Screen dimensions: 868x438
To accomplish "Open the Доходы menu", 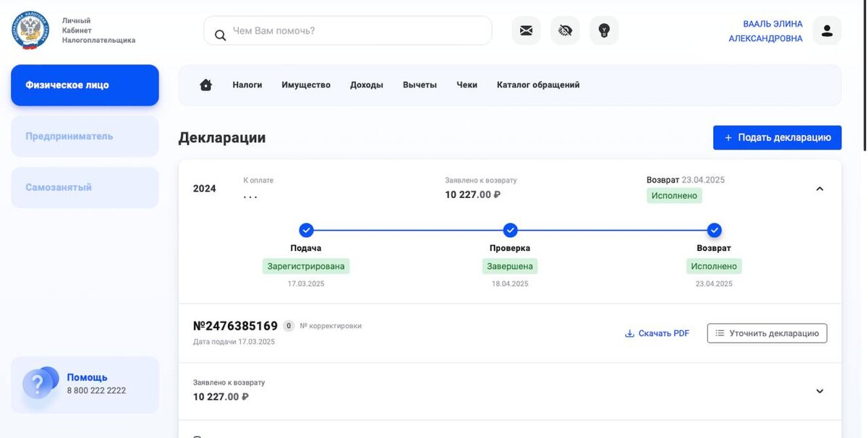I will pos(367,85).
